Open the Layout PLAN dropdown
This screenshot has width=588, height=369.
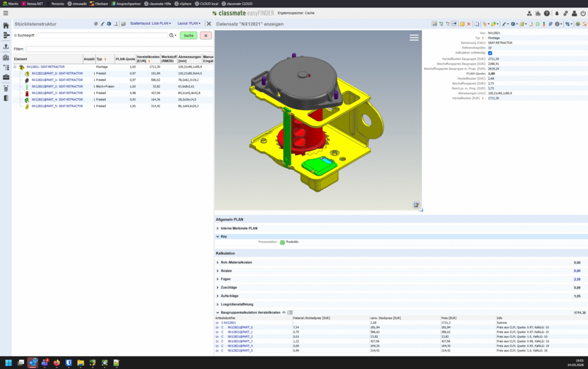188,23
